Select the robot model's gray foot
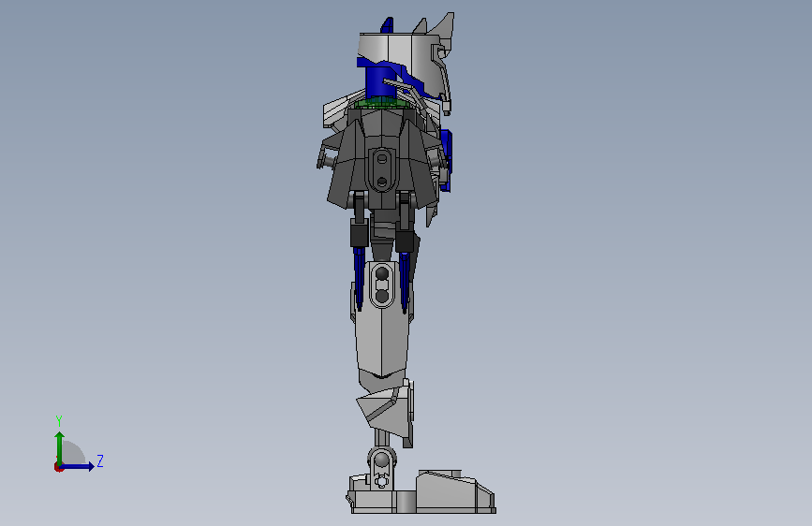812x526 pixels. 421,492
